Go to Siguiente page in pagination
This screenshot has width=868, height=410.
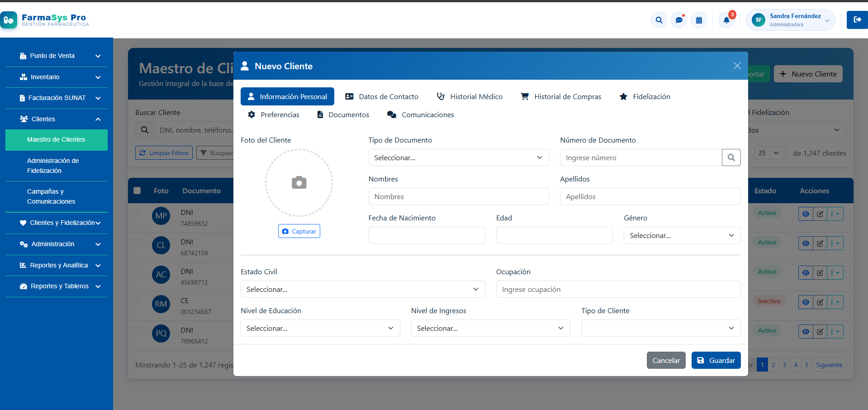pyautogui.click(x=829, y=365)
